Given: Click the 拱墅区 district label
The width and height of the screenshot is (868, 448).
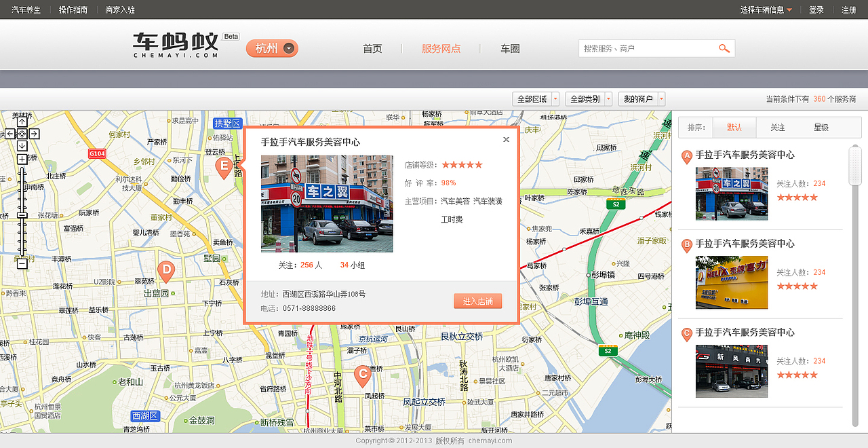Looking at the screenshot, I should click(x=228, y=123).
